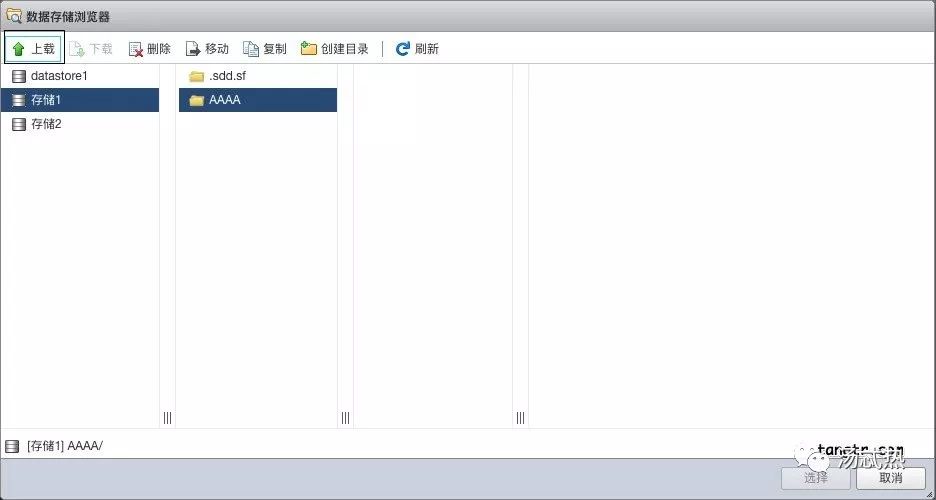
Task: Click the second column splitter handle
Action: 345,418
